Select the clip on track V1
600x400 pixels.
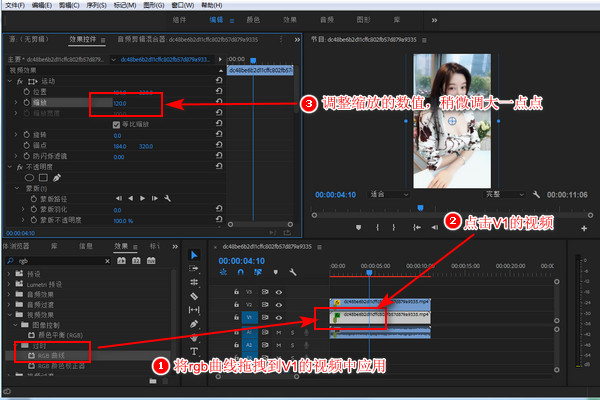380,317
